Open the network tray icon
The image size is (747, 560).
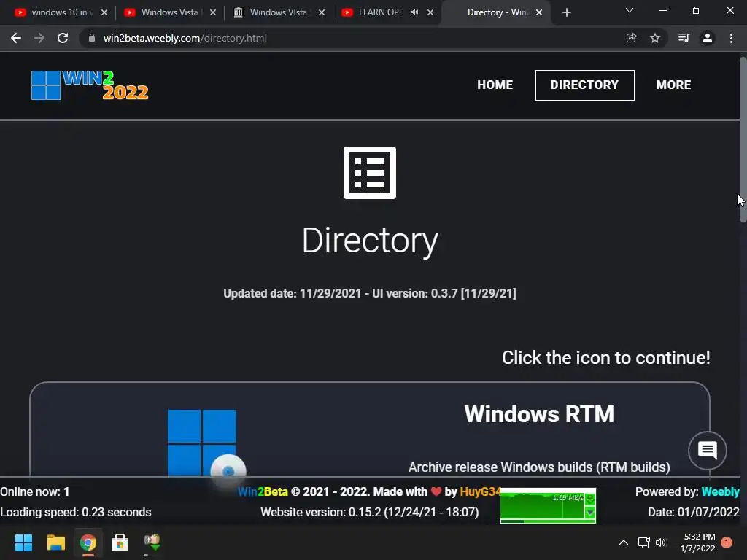643,542
